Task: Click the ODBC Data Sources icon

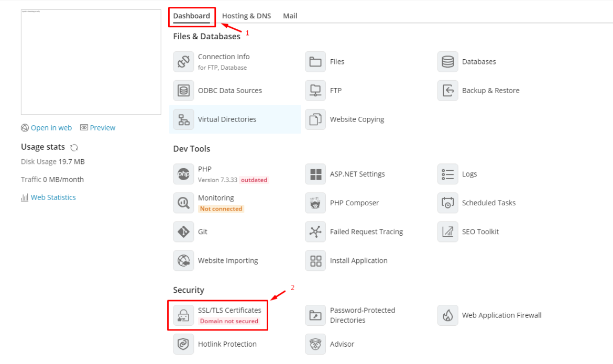Action: [183, 90]
